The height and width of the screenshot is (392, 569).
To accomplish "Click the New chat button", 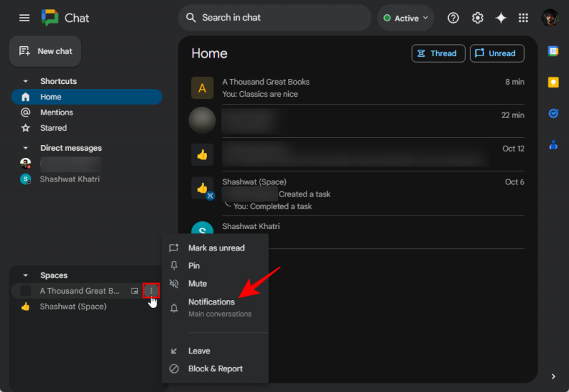I will click(x=46, y=51).
